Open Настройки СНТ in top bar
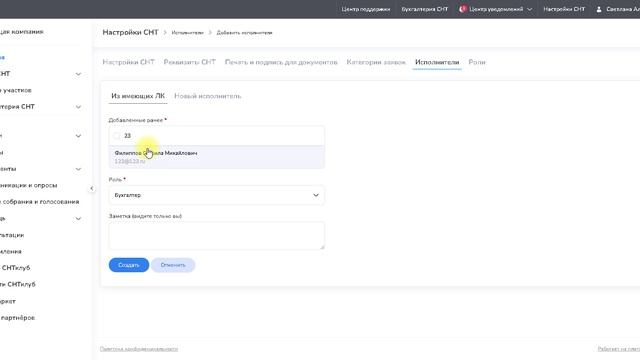 click(x=564, y=9)
